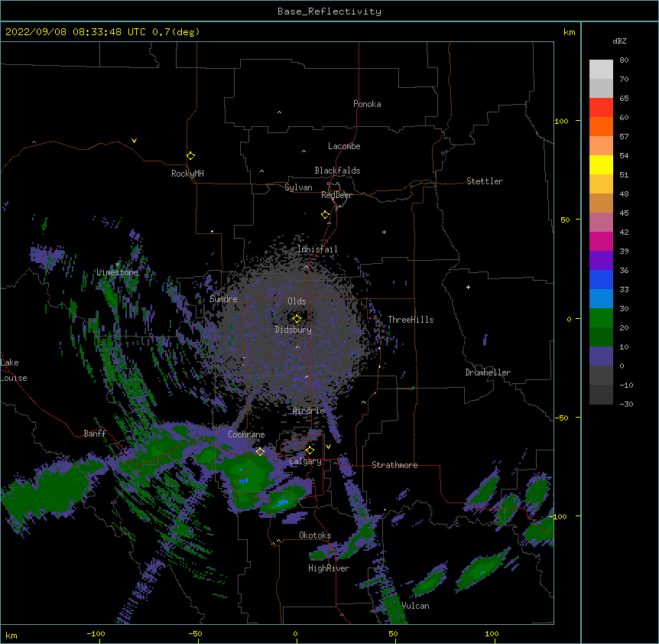
Task: Click the white plus marker east of ThreeHills
Action: (x=468, y=287)
